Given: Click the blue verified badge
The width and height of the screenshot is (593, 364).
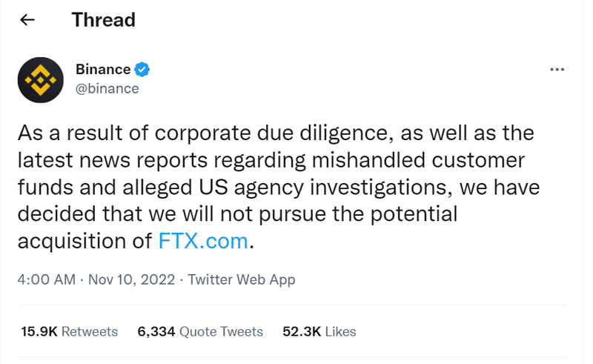Looking at the screenshot, I should (143, 70).
